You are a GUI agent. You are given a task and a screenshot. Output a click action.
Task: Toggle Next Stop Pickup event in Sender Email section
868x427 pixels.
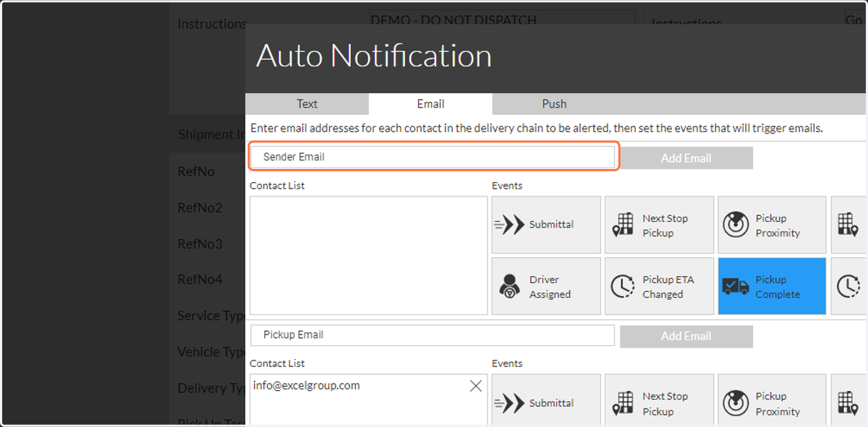tap(659, 225)
